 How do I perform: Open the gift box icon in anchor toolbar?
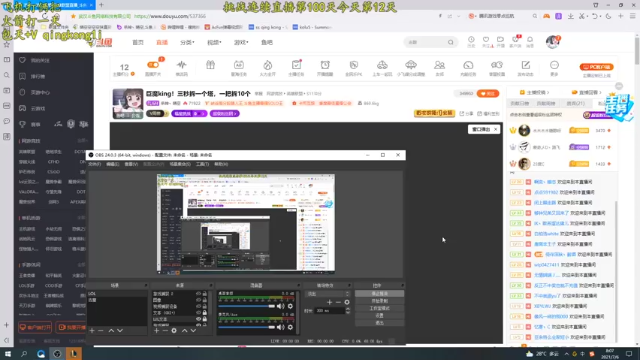[210, 64]
